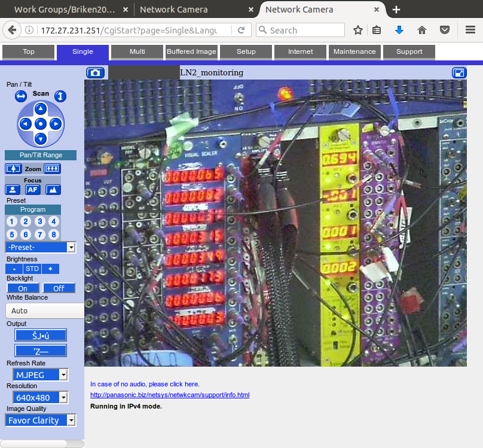Click the home position center button
Image resolution: width=483 pixels, height=448 pixels.
(40, 124)
